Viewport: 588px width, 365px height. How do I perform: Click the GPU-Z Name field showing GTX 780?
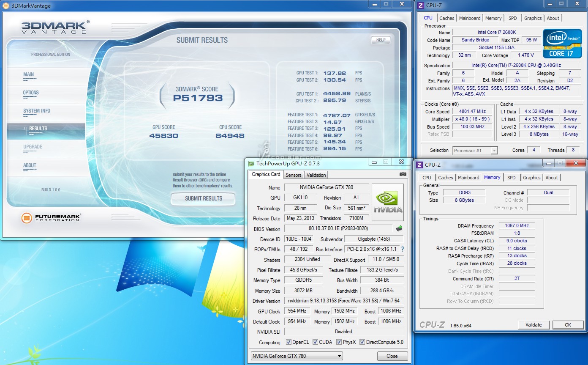[x=326, y=187]
